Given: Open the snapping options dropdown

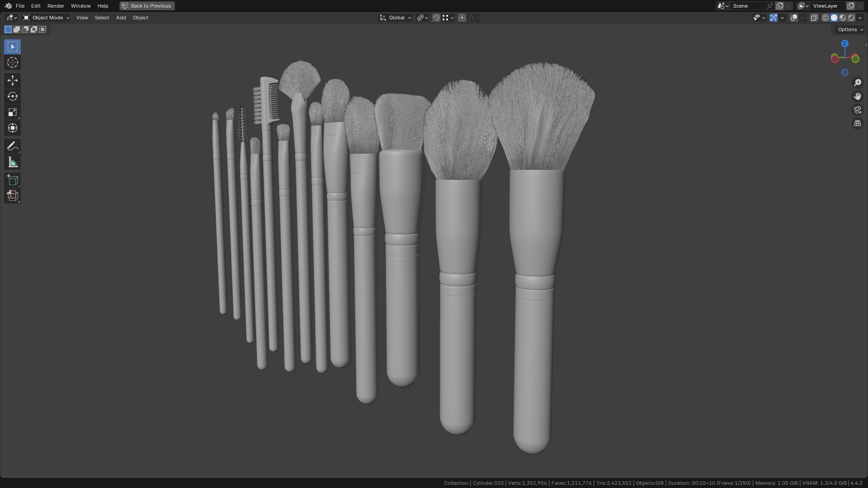Looking at the screenshot, I should [448, 18].
